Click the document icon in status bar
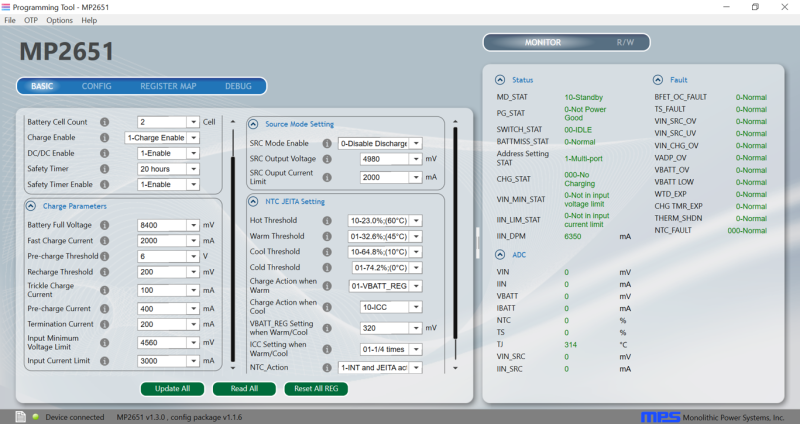Viewport: 800px width, 424px height. click(20, 417)
